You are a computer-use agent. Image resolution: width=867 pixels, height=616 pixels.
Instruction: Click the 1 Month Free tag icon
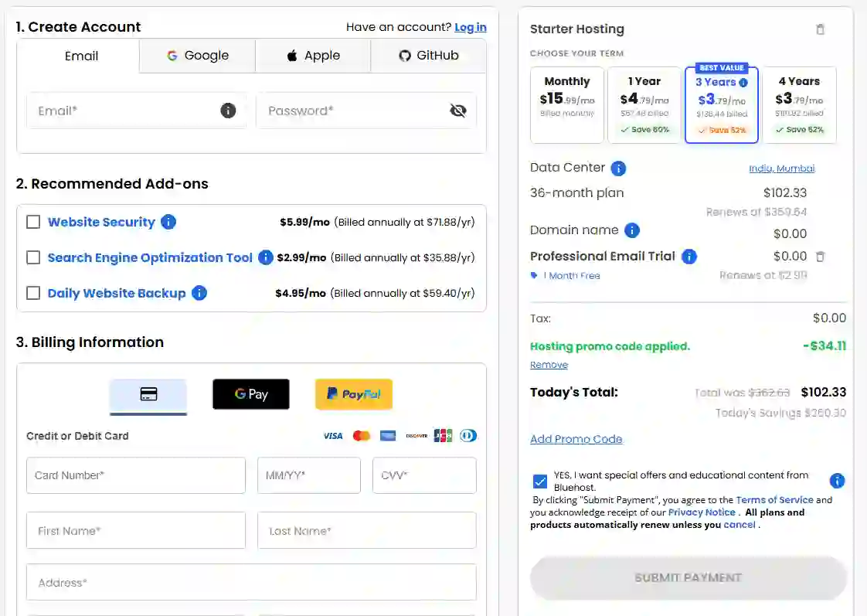pyautogui.click(x=534, y=275)
